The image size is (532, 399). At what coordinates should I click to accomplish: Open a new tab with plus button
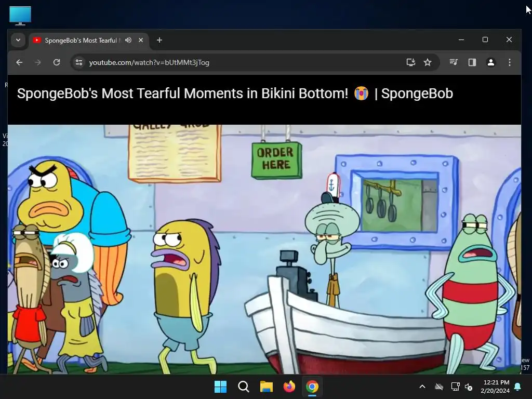(159, 40)
